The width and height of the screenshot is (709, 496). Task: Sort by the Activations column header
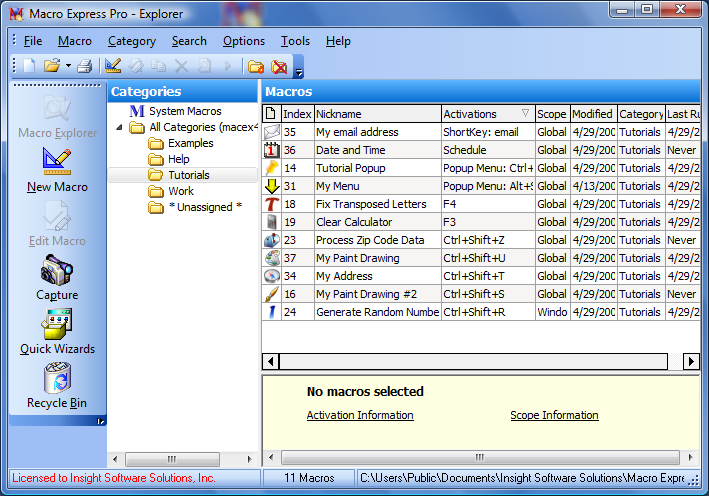(488, 114)
